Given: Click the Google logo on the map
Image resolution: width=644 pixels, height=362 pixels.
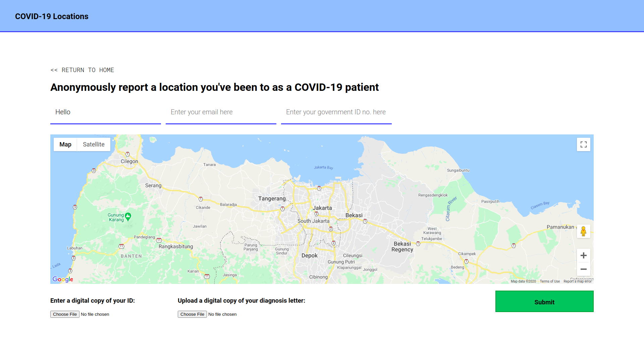Looking at the screenshot, I should pyautogui.click(x=62, y=279).
